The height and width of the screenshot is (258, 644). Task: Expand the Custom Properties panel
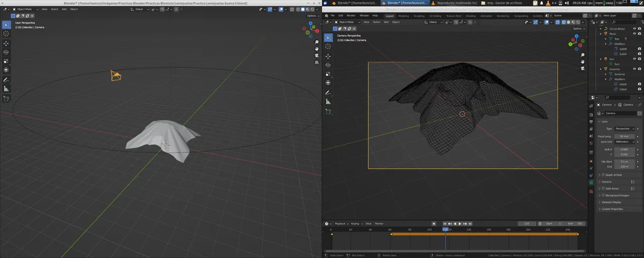click(x=611, y=209)
